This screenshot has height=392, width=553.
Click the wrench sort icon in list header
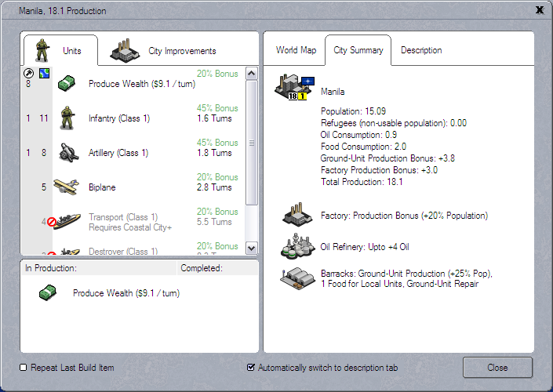click(x=28, y=74)
